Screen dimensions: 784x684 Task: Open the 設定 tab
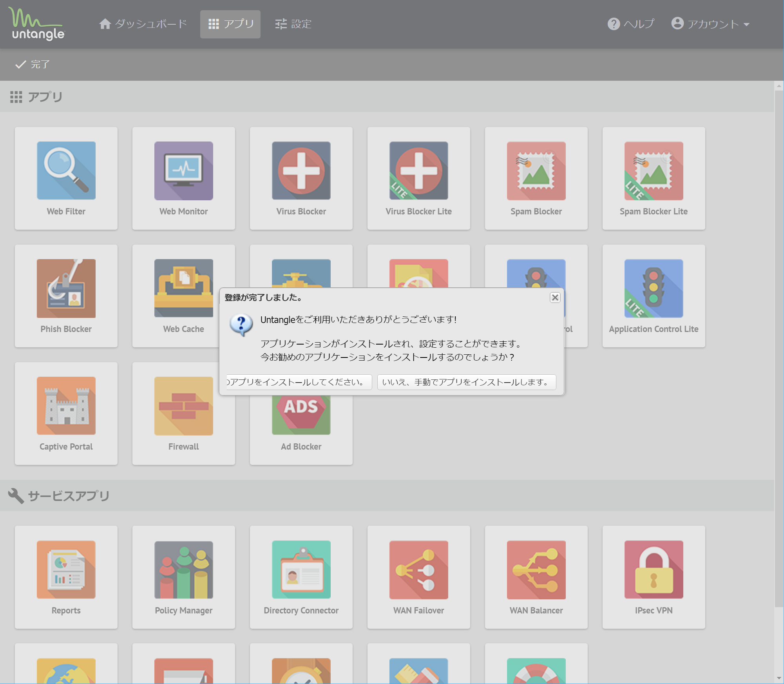point(293,24)
